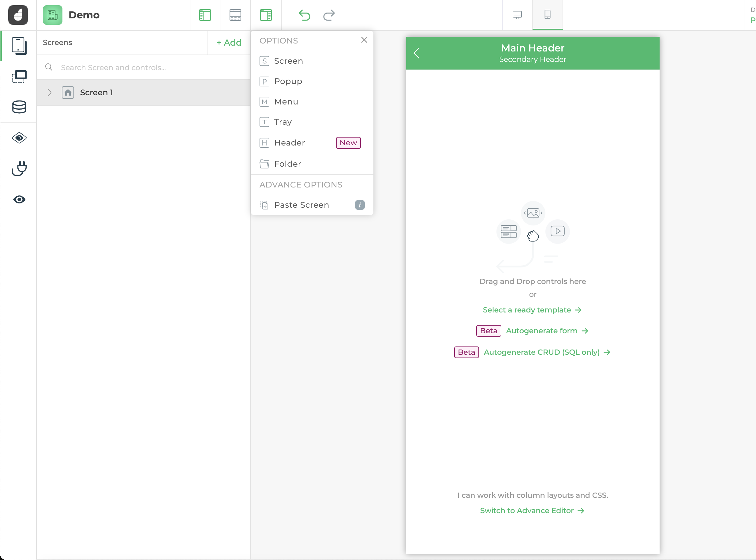Select Popup from options list
The width and height of the screenshot is (756, 560).
(x=288, y=81)
